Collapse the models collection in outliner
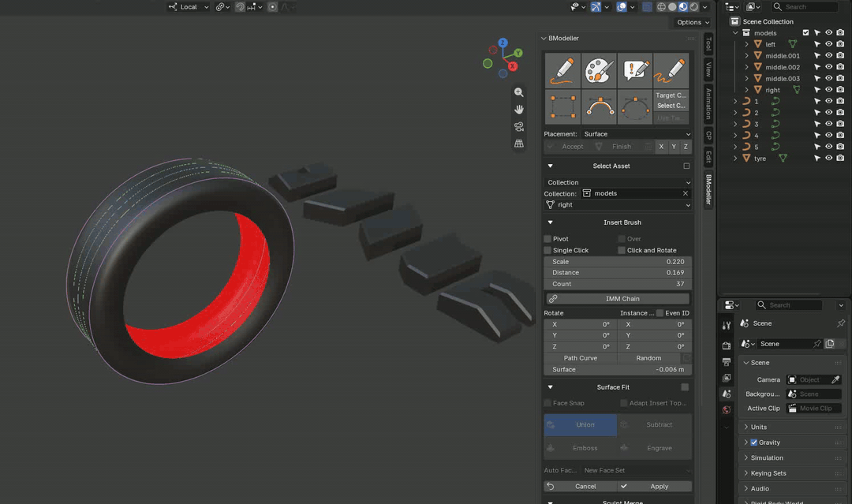Viewport: 852px width, 504px height. point(735,33)
